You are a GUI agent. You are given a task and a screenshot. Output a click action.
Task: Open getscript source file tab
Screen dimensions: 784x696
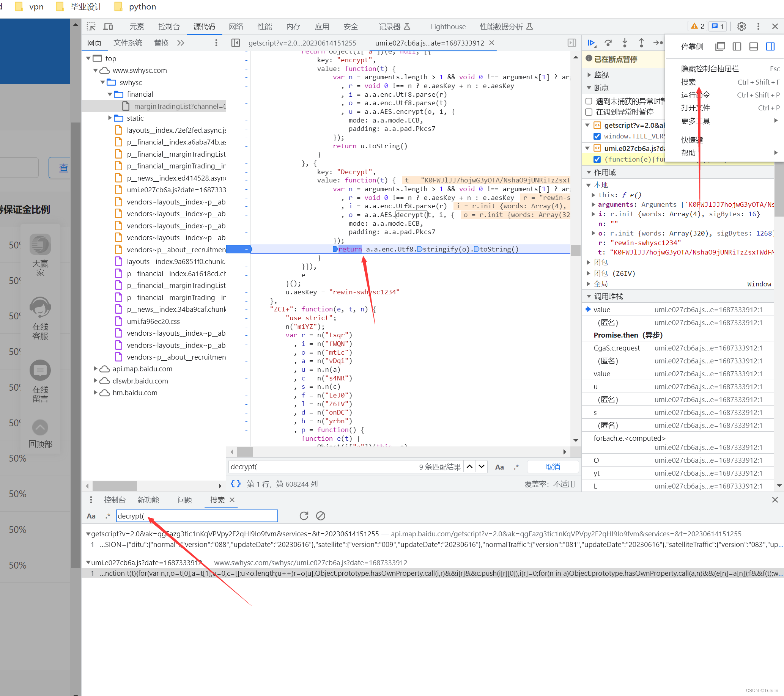click(302, 43)
